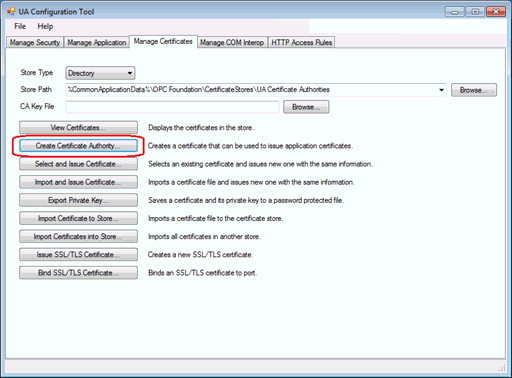
Task: Click the 'Displays the certificates in the store.' text
Action: [201, 128]
